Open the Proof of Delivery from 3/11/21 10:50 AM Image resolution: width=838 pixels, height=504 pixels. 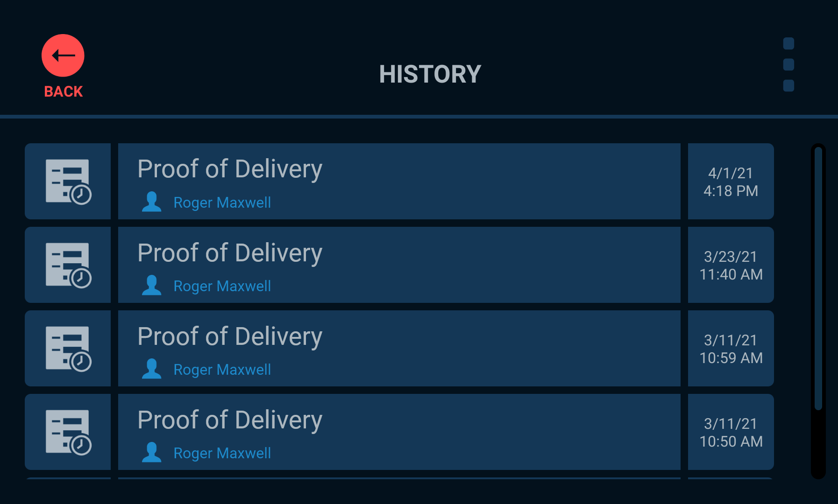pos(399,432)
